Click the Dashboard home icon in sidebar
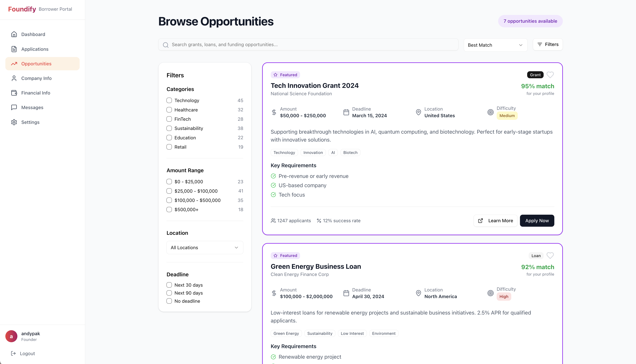This screenshot has width=636, height=364. coord(14,34)
